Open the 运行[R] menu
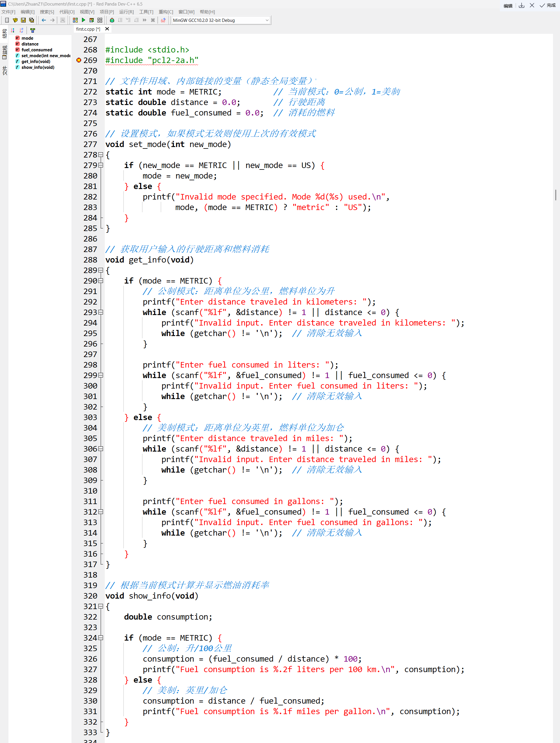The height and width of the screenshot is (743, 560). tap(126, 12)
